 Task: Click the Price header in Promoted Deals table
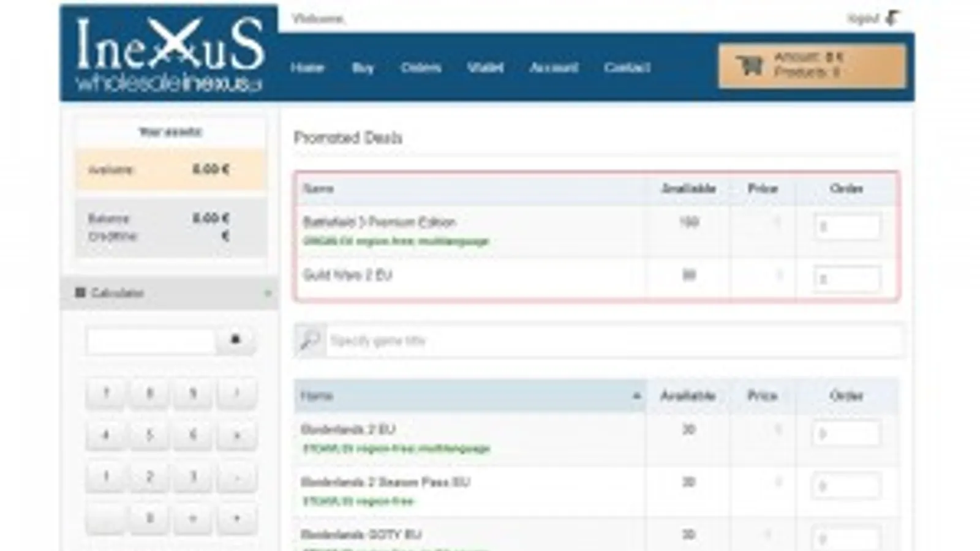pyautogui.click(x=763, y=189)
